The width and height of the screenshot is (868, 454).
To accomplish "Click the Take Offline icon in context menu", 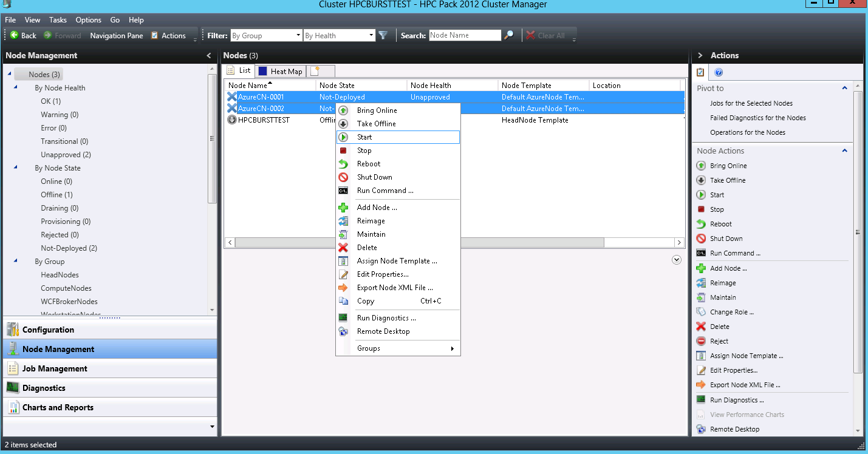I will click(343, 124).
